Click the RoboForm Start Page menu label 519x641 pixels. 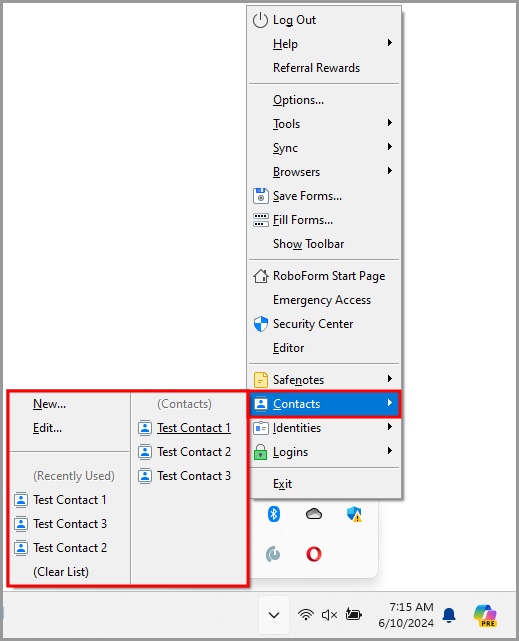click(329, 276)
